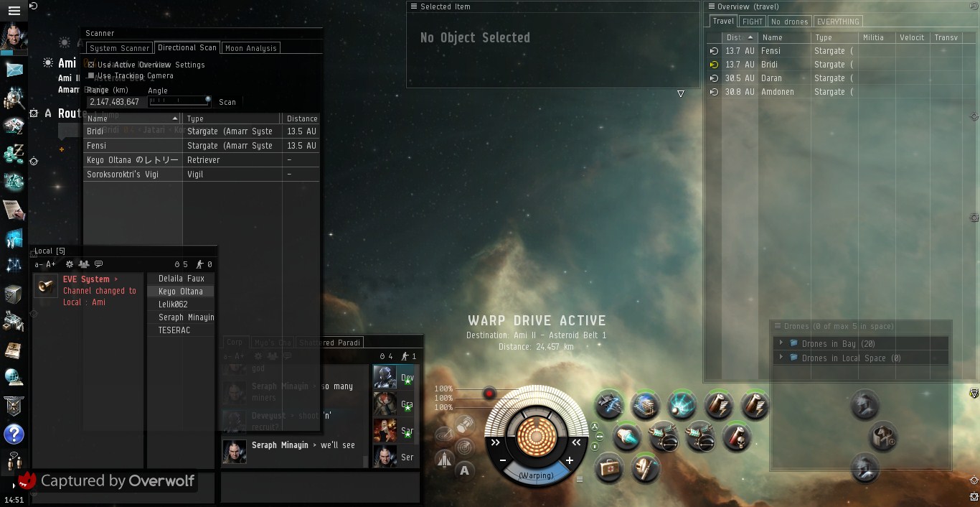Open People and Places magnifier icon
980x507 pixels.
pyautogui.click(x=14, y=97)
